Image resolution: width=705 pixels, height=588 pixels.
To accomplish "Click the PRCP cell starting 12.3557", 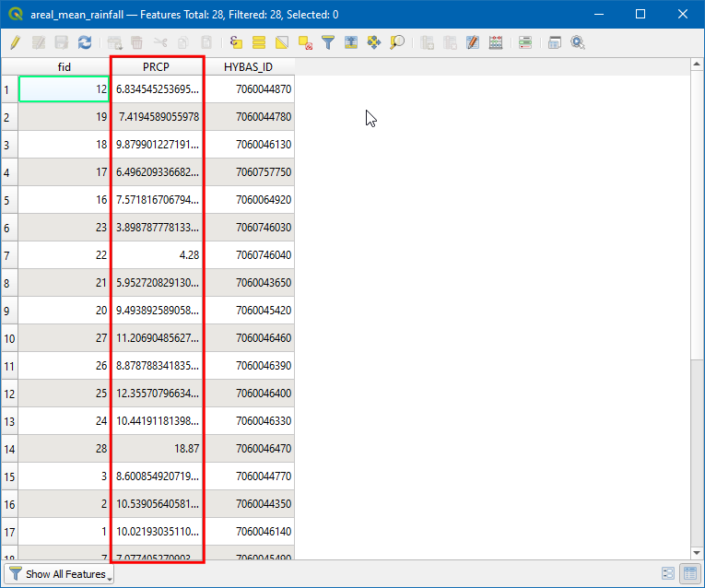I will 157,394.
